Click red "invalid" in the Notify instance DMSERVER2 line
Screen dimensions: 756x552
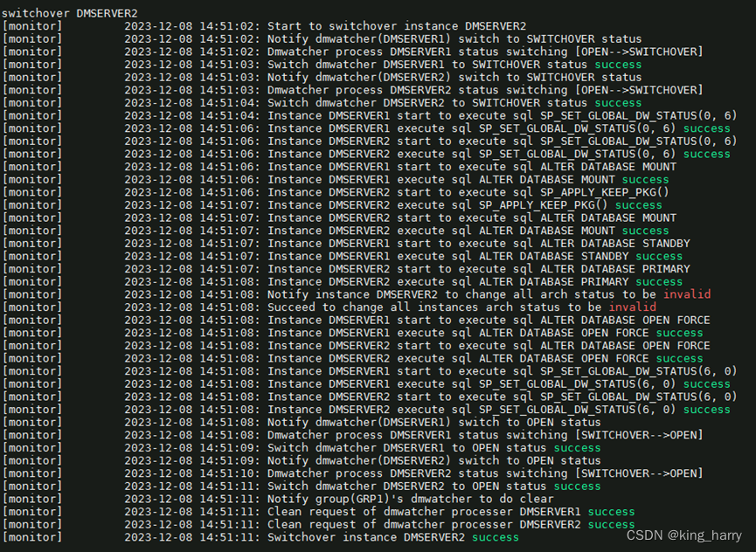(687, 294)
